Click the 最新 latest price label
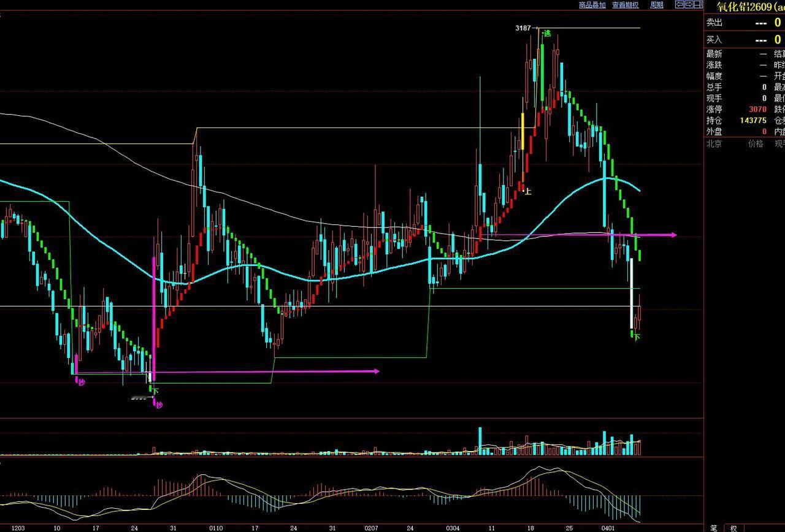Viewport: 785px width, 532px height. click(x=714, y=54)
